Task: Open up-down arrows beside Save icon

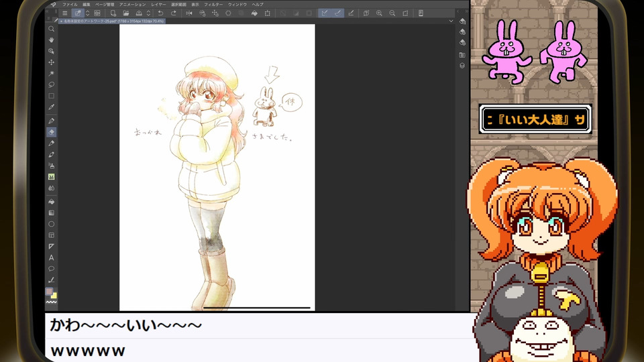Action: point(148,13)
